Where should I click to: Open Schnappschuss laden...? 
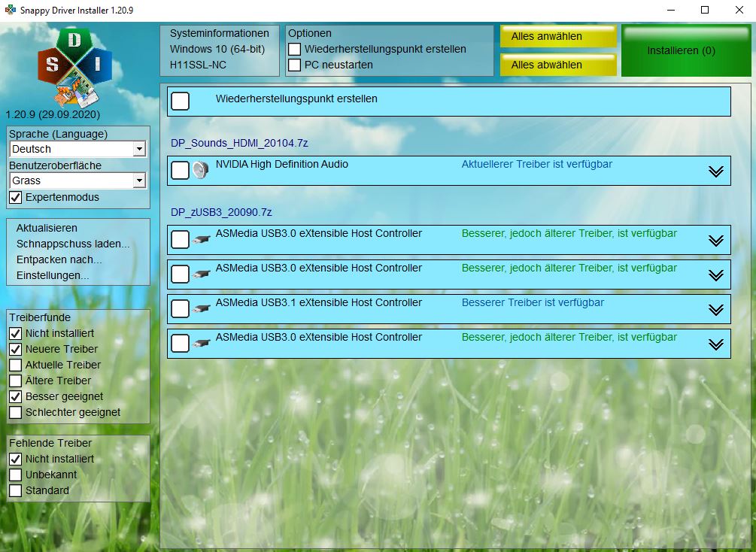pos(73,244)
